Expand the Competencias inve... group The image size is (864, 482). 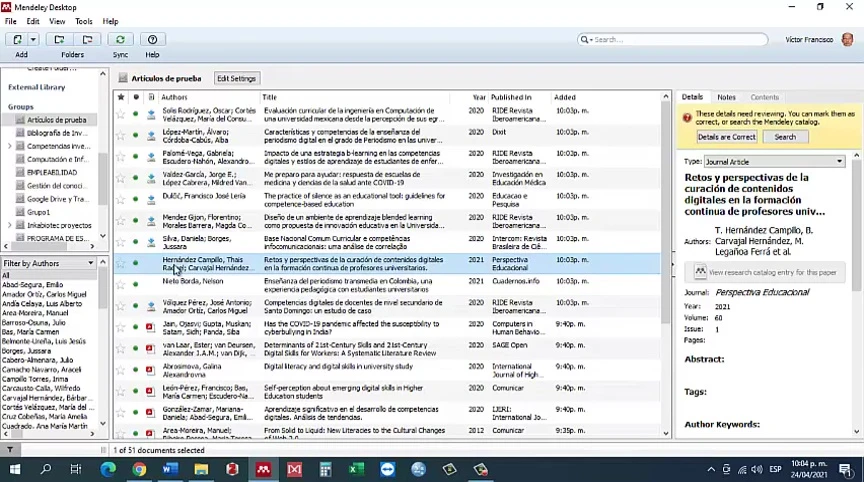[9, 146]
